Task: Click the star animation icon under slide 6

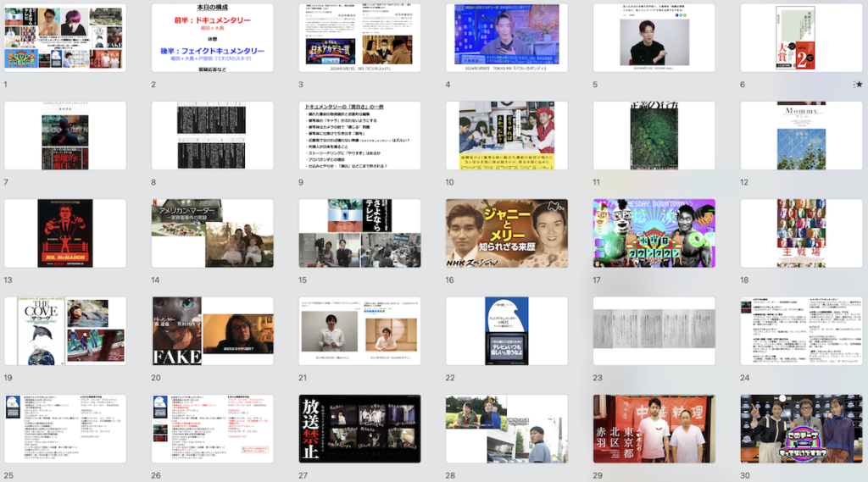Action: pyautogui.click(x=860, y=85)
